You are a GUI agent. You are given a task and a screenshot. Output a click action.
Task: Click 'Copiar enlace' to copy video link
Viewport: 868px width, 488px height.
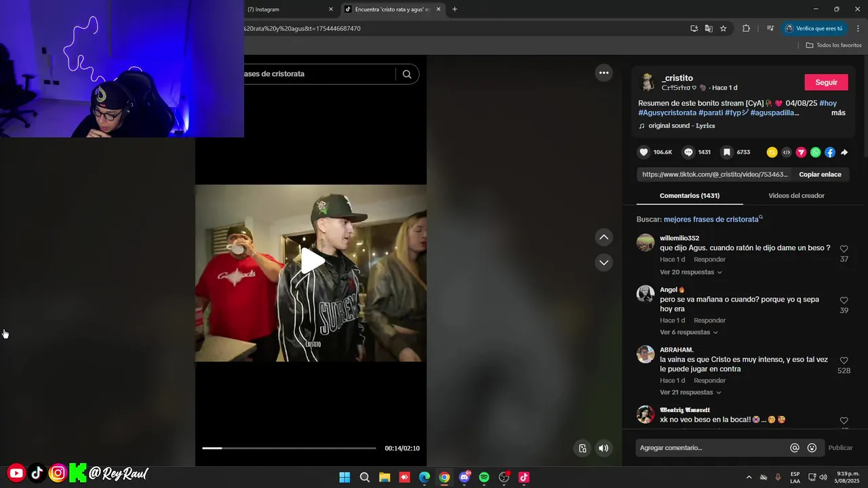[820, 175]
